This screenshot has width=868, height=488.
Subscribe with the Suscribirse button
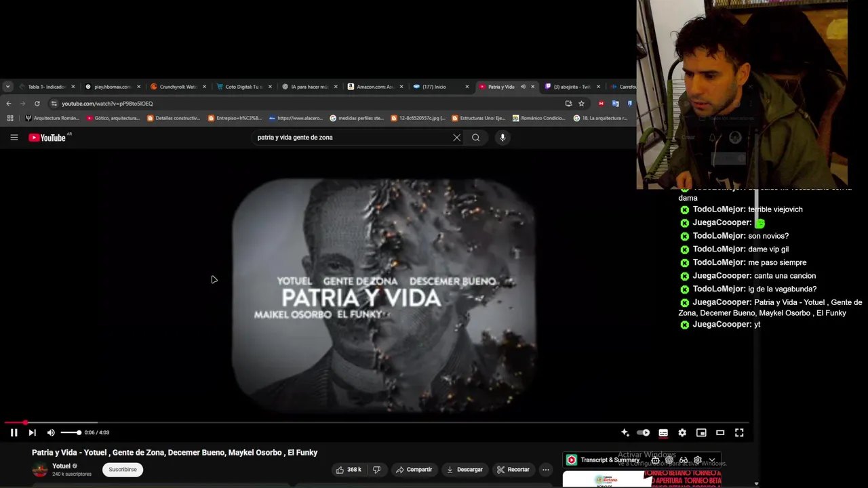click(123, 469)
